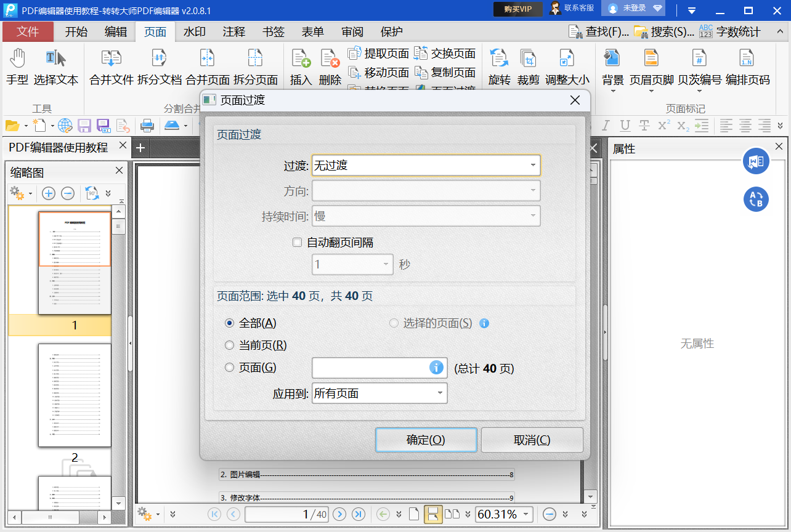The height and width of the screenshot is (532, 791).
Task: Open the 过渡 transition dropdown
Action: coord(426,165)
